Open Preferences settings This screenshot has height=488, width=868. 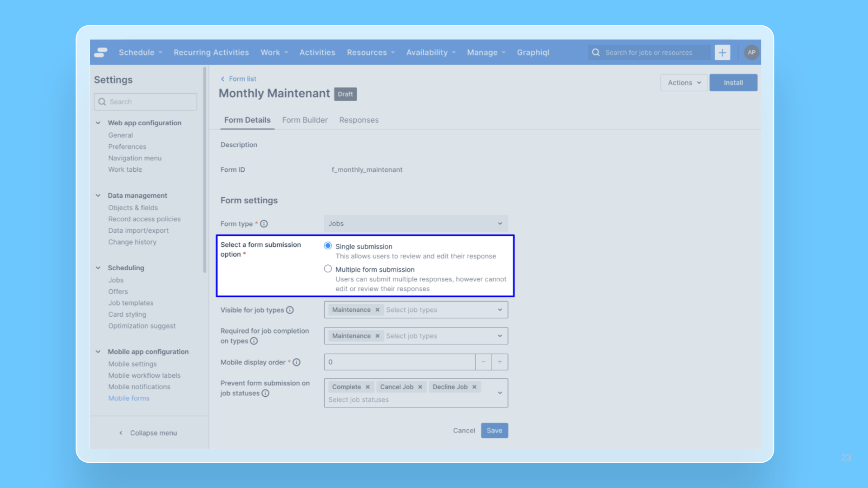(127, 147)
